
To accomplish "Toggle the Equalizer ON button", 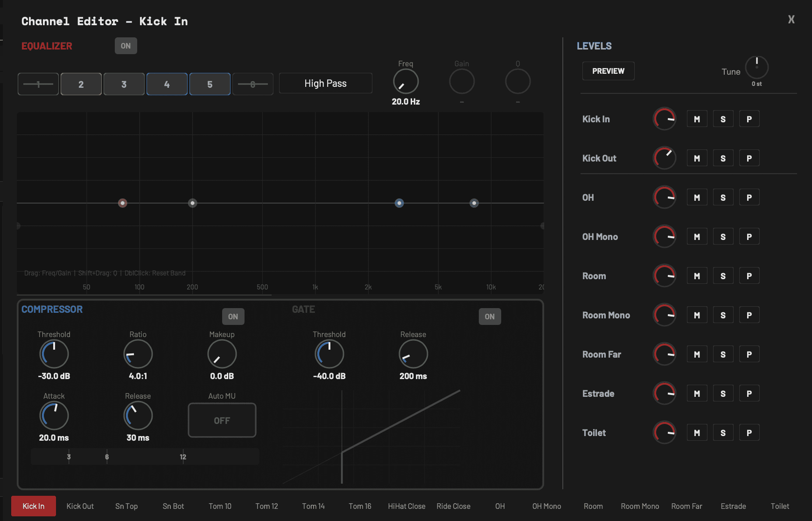I will click(126, 46).
